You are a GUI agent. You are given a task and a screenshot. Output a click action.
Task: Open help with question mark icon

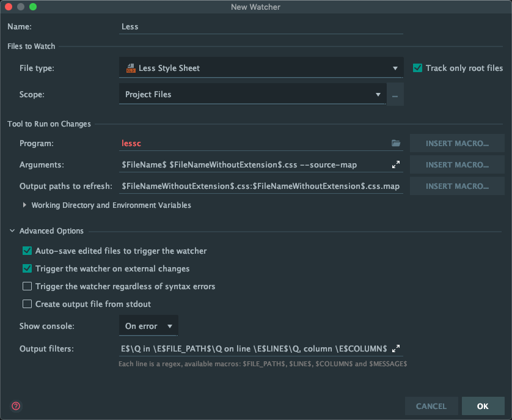[x=16, y=406]
